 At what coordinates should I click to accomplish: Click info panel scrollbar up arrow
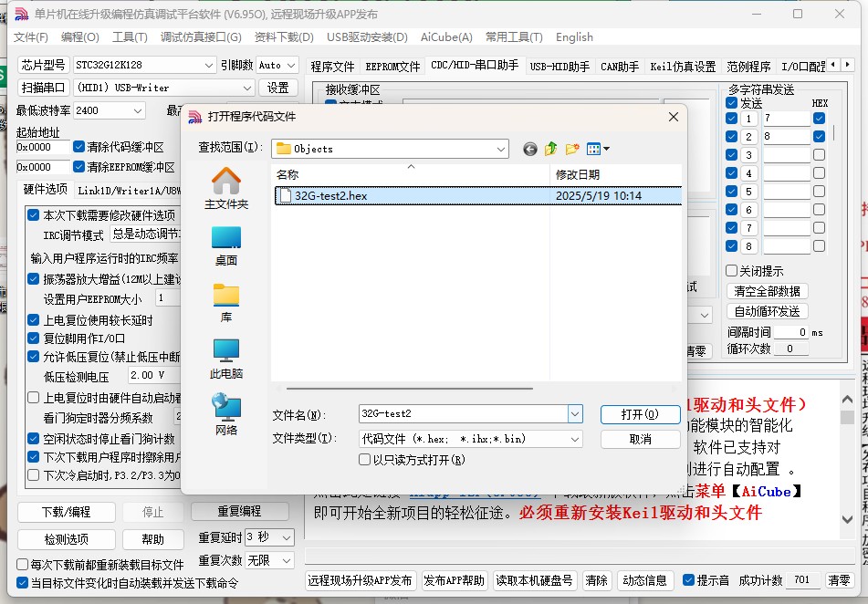[847, 399]
